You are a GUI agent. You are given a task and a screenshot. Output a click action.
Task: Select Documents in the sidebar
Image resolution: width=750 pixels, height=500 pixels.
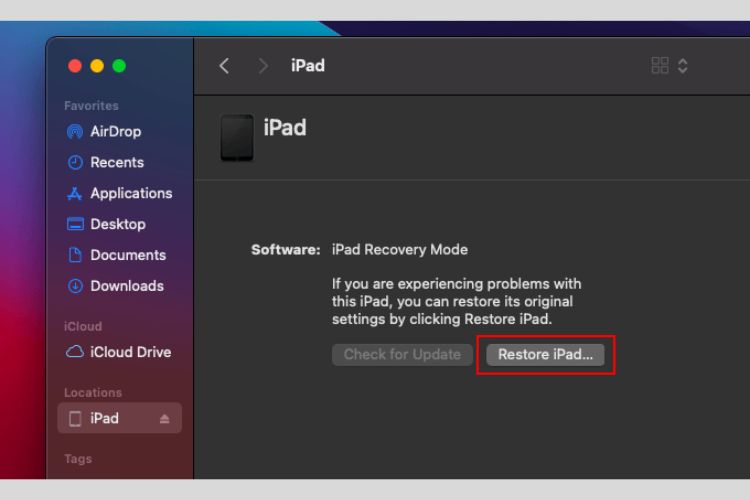120,255
